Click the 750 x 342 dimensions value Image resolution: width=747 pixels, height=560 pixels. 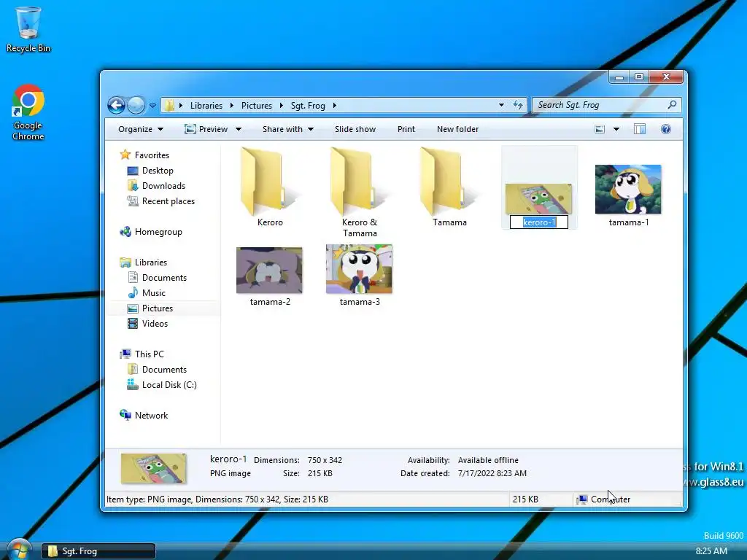[325, 460]
